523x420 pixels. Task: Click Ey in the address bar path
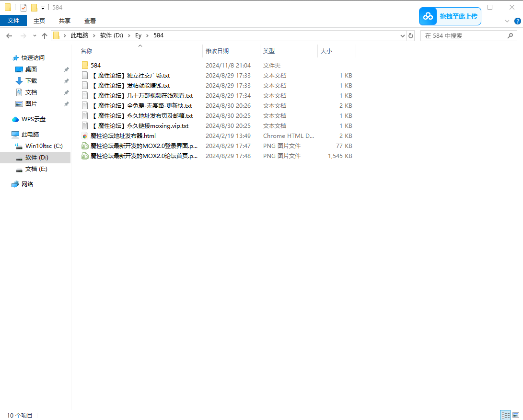click(x=138, y=35)
